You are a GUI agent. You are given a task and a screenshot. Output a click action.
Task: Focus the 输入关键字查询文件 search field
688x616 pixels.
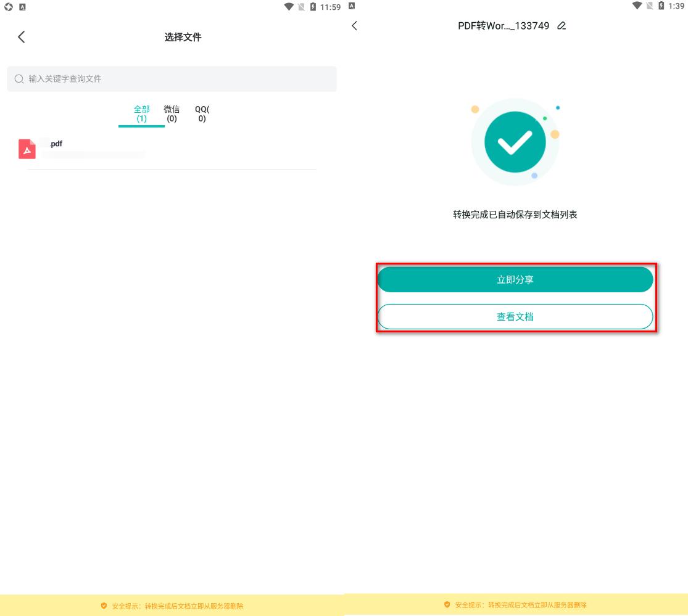(x=172, y=79)
